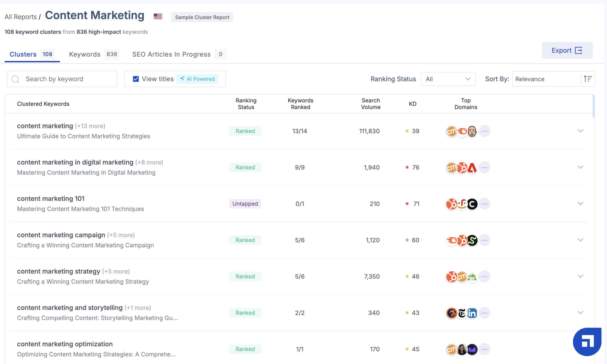Open the Ranking Status All dropdown

click(x=448, y=79)
